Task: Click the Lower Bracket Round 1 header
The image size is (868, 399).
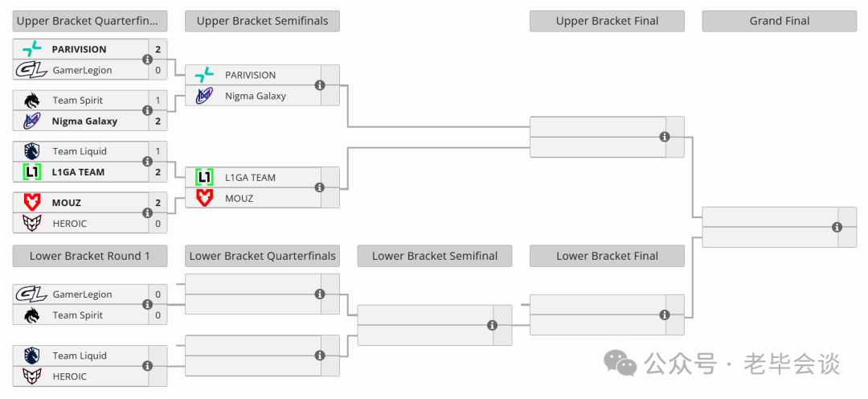Action: [x=90, y=256]
